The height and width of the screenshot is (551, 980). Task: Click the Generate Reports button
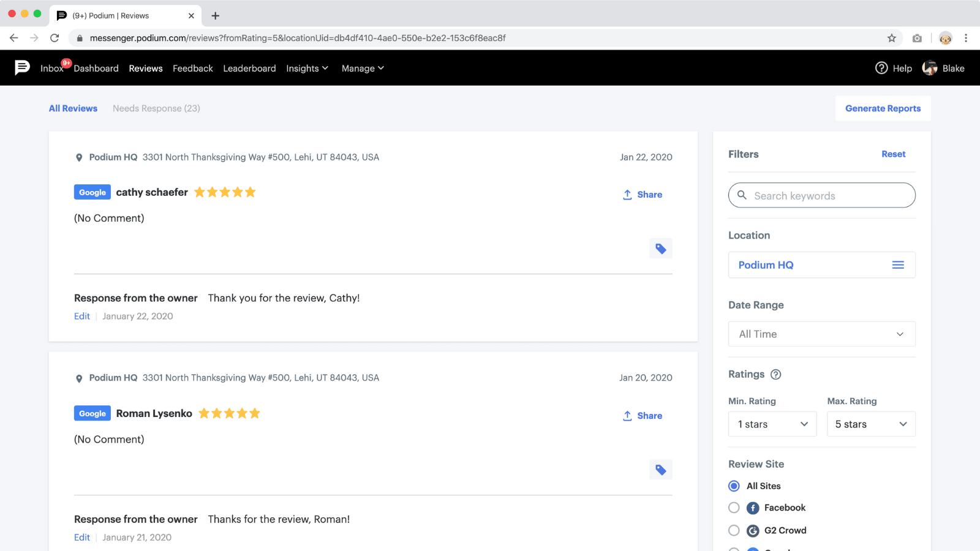point(883,108)
